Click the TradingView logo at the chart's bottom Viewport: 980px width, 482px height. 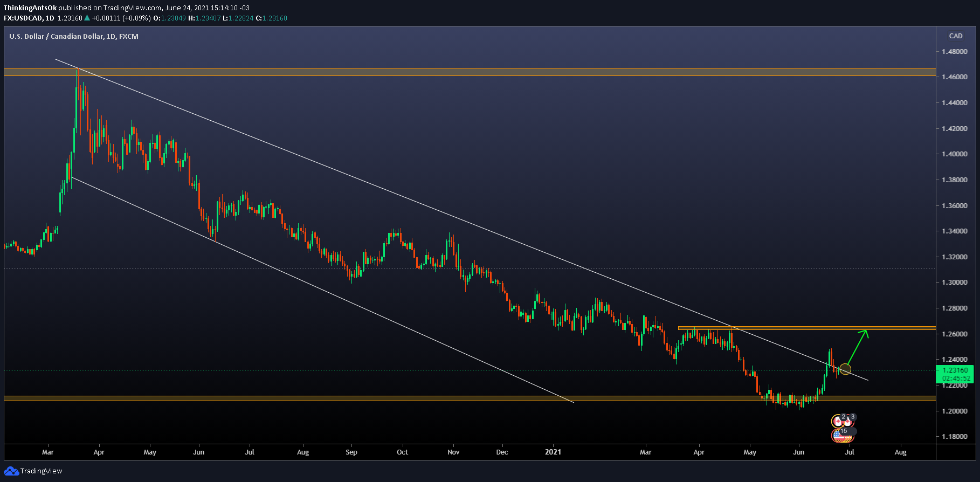(33, 471)
